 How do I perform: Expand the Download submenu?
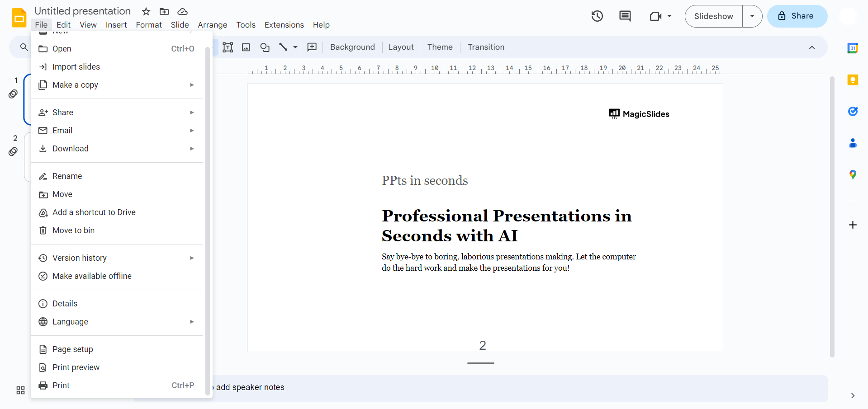[x=116, y=149]
